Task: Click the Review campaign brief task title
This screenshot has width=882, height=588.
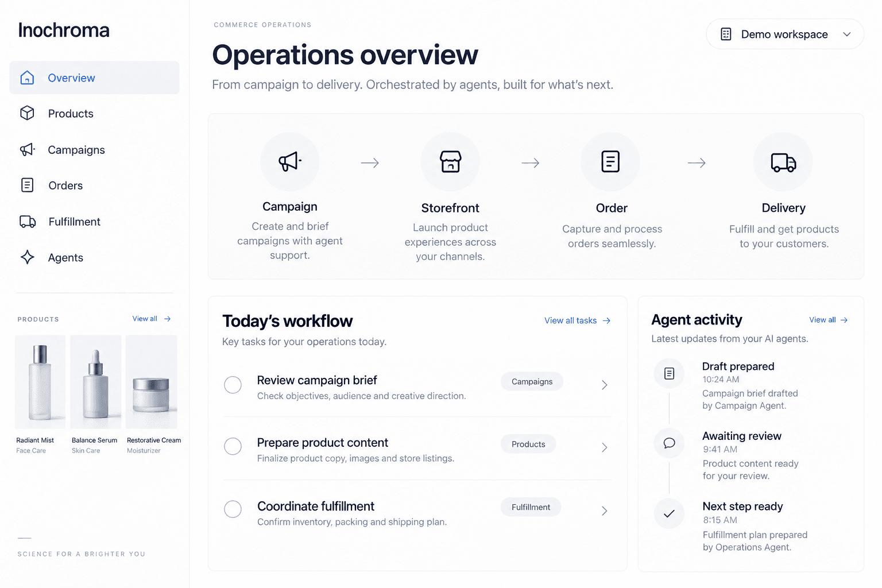Action: [317, 380]
